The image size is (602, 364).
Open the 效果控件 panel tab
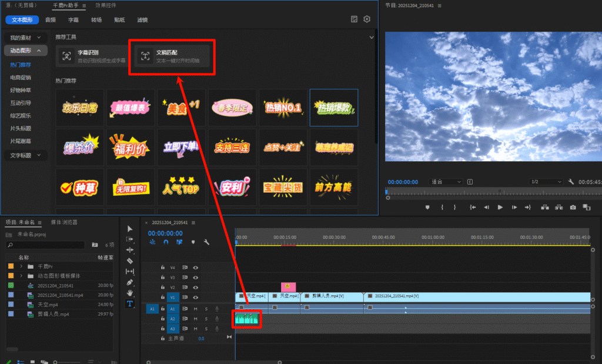pos(105,5)
